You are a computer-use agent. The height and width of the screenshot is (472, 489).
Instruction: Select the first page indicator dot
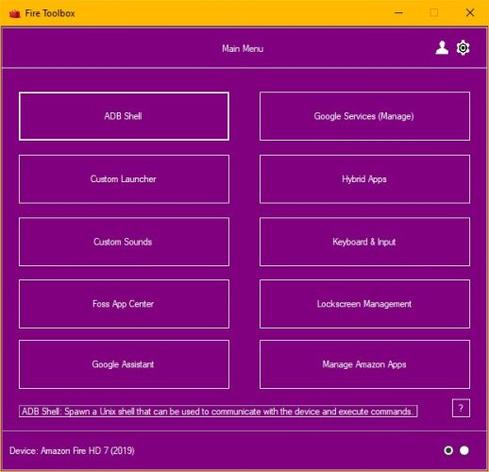point(448,451)
